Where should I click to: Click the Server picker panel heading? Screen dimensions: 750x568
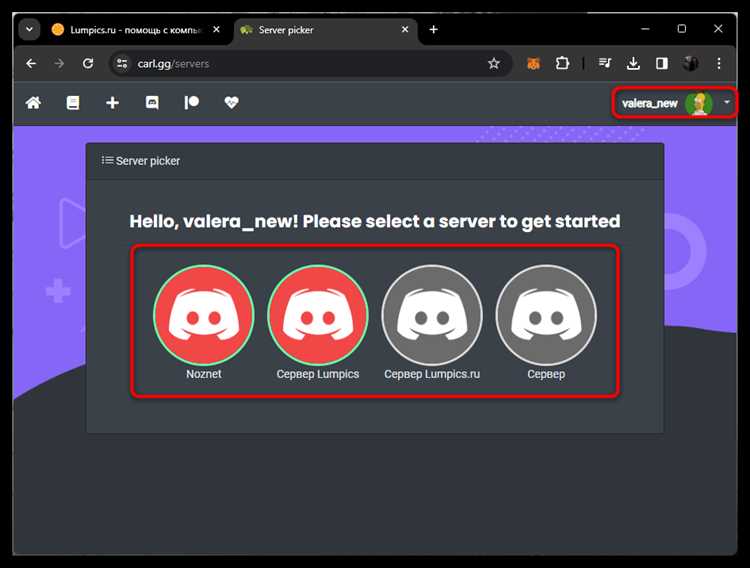tap(141, 161)
